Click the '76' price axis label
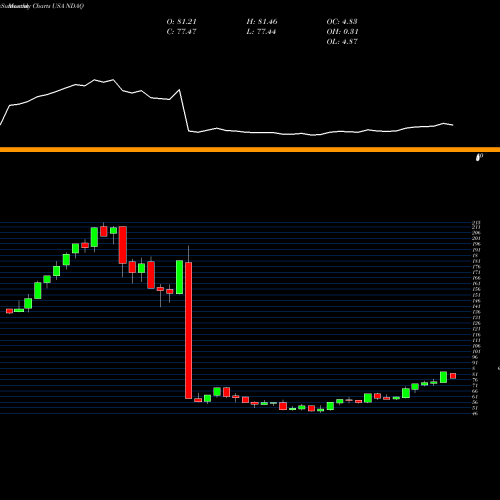This screenshot has height=500, width=500. click(475, 380)
